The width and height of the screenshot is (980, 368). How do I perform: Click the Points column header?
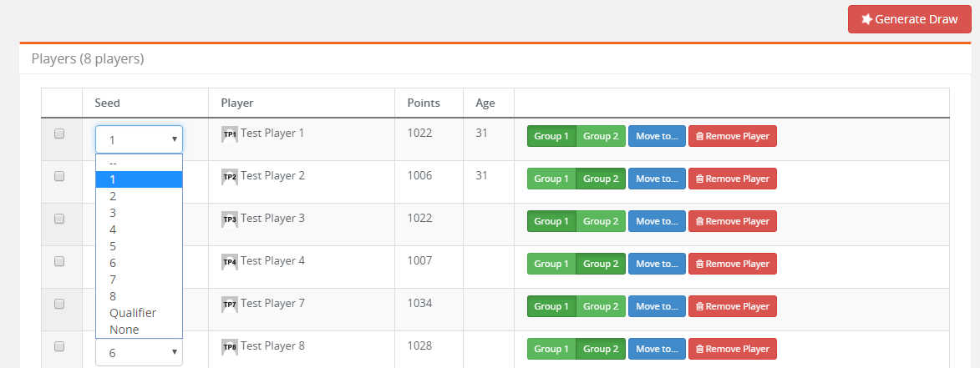click(424, 103)
